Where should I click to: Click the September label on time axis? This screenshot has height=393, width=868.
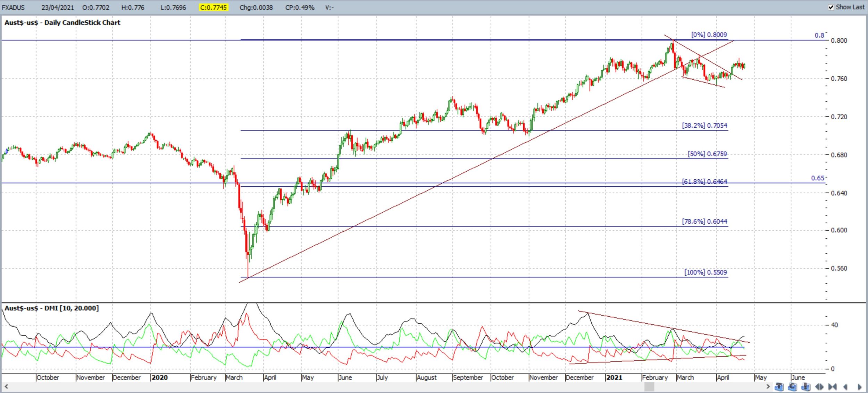point(468,377)
